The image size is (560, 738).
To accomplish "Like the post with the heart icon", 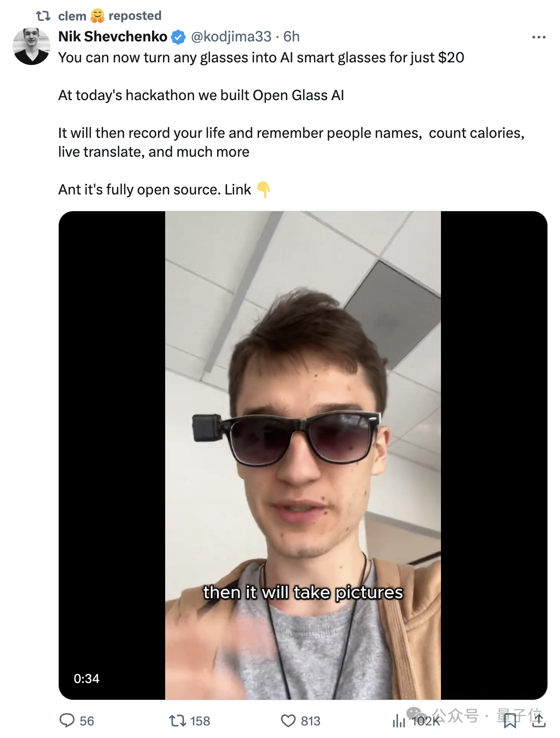I will [x=288, y=721].
